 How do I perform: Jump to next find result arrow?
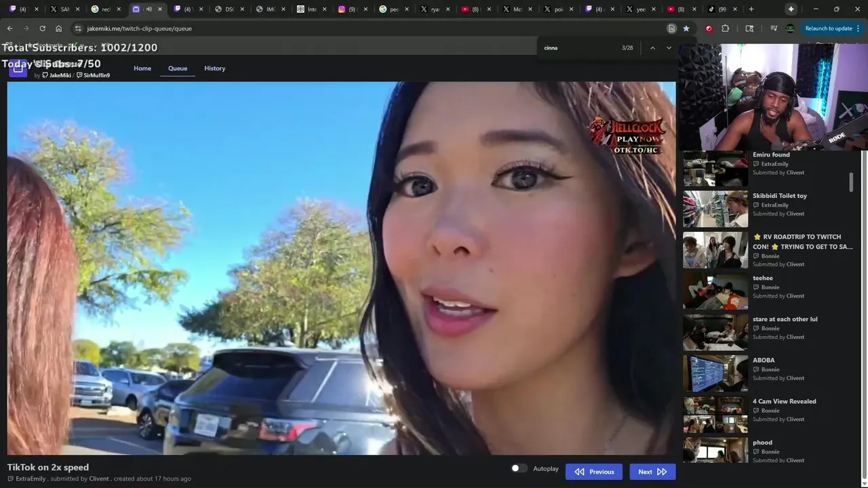click(669, 48)
